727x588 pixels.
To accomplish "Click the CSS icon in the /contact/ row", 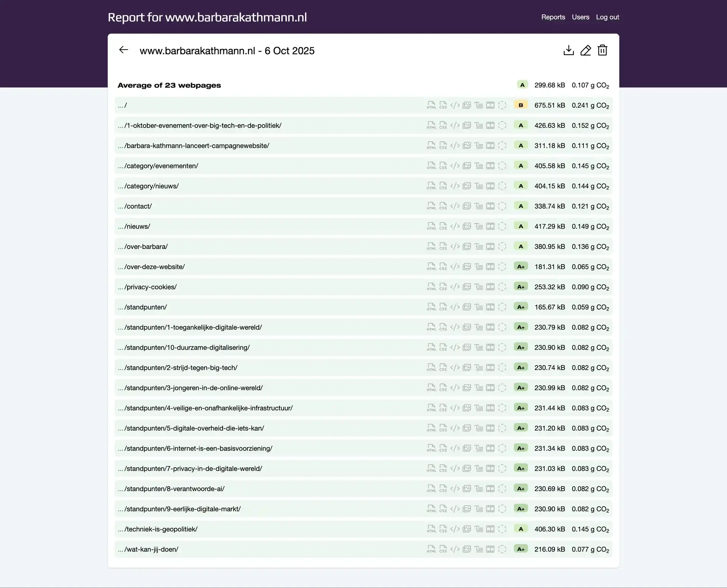I will click(443, 206).
